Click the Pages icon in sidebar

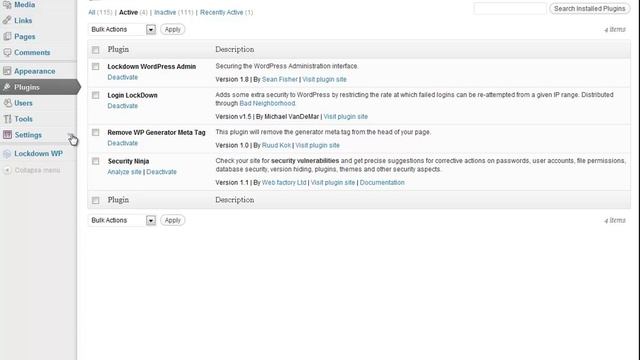[x=7, y=36]
